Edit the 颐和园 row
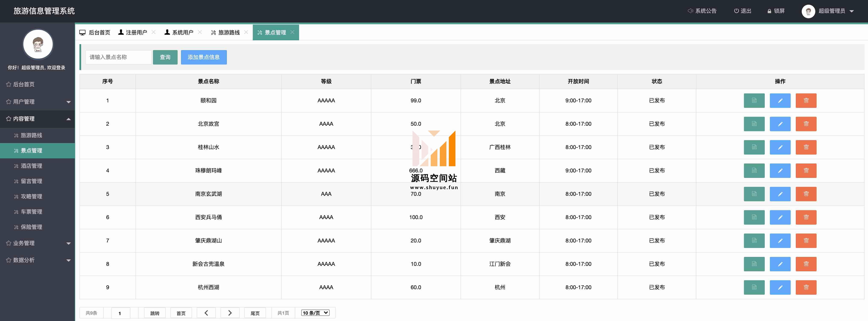This screenshot has width=868, height=321. [780, 100]
